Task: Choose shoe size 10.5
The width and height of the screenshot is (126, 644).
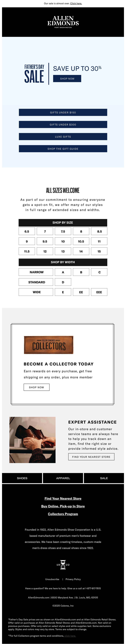Action: 81,241
